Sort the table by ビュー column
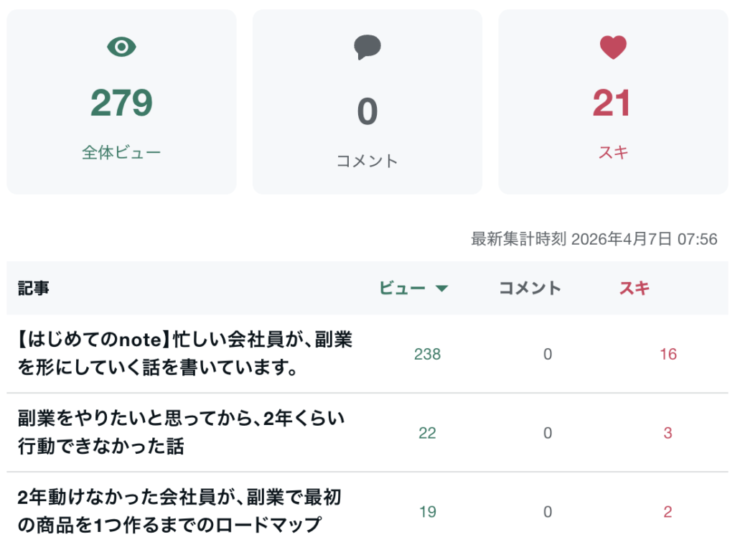735x560 pixels. [x=403, y=289]
